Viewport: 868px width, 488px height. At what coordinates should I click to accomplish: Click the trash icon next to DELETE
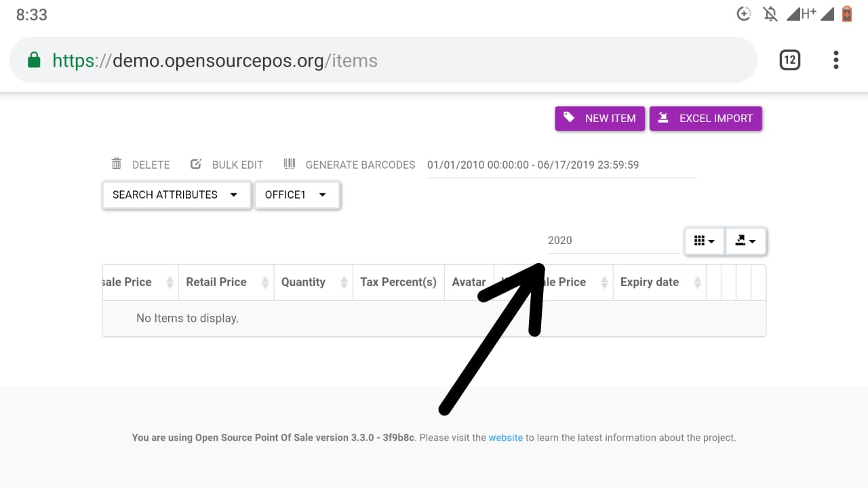(x=117, y=163)
